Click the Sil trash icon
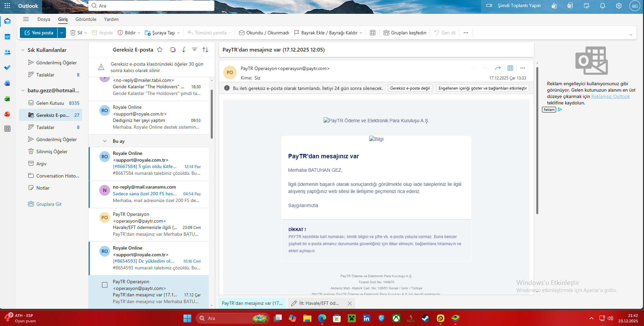 click(73, 33)
